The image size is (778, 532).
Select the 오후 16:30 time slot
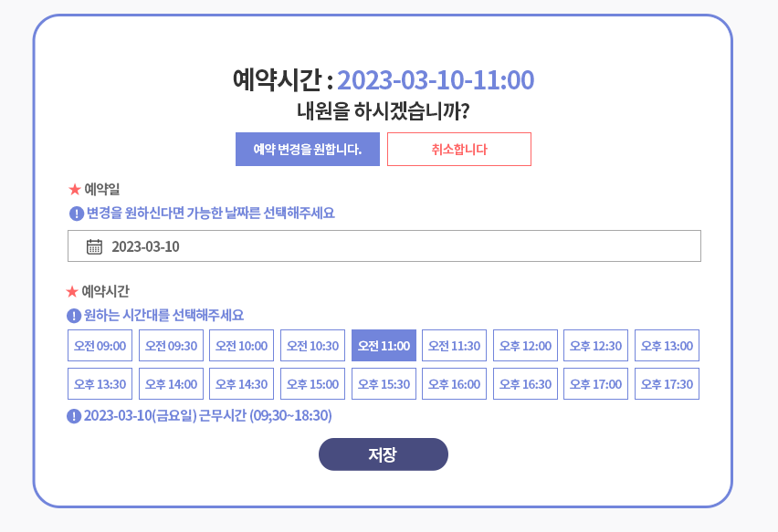[x=525, y=384]
